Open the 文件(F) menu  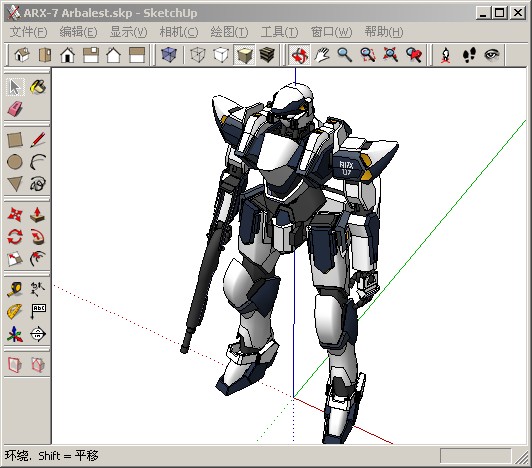tap(28, 32)
